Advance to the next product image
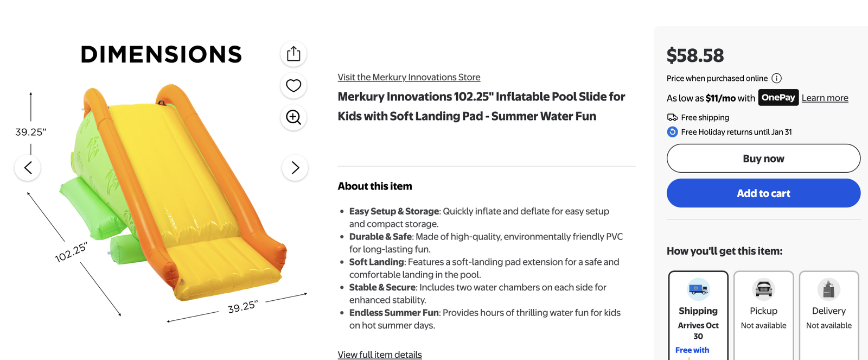868x360 pixels. [x=295, y=168]
